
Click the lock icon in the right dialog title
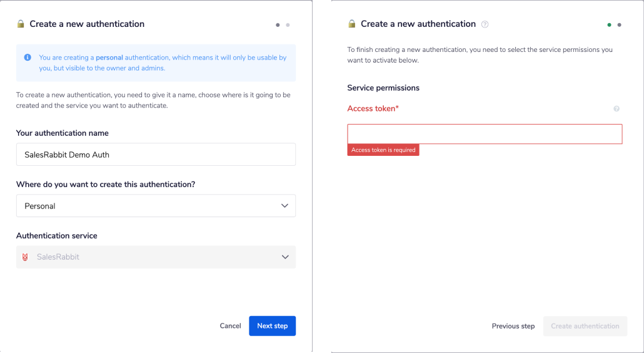[x=352, y=24]
